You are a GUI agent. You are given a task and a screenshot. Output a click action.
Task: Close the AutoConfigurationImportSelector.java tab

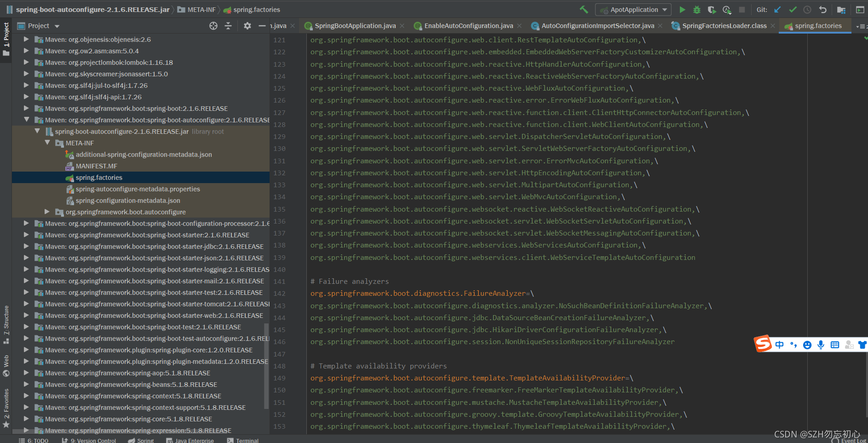point(660,26)
